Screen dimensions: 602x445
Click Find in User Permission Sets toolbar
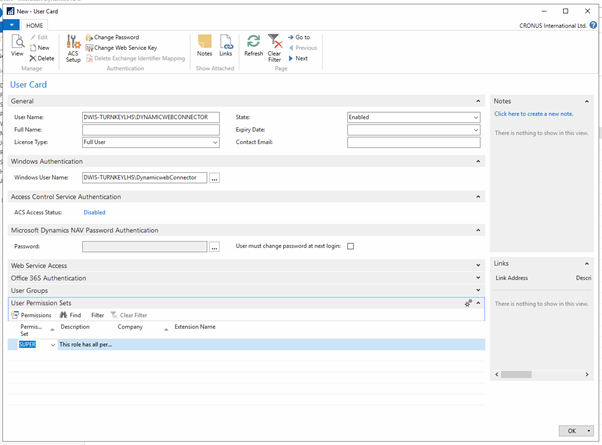71,315
